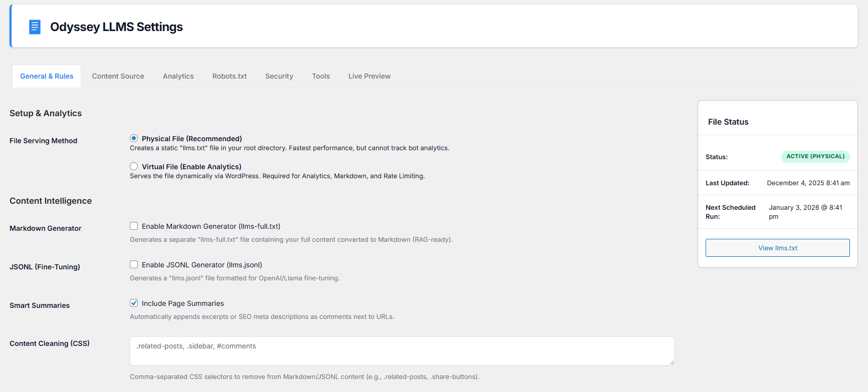Click the Include Page Summaries label
The height and width of the screenshot is (392, 868).
point(183,303)
